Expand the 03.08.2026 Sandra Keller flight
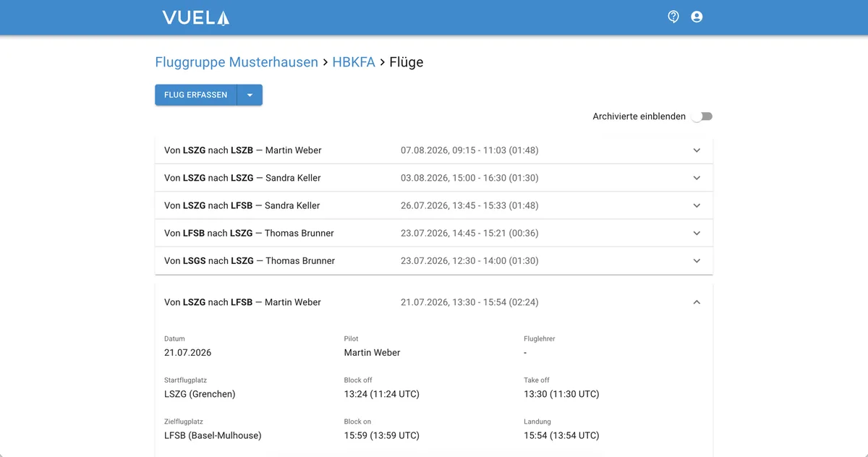Image resolution: width=868 pixels, height=457 pixels. tap(697, 178)
